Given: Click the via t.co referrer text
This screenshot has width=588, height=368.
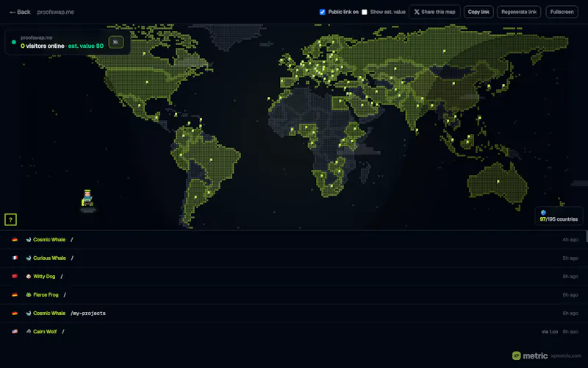Looking at the screenshot, I should [549, 332].
